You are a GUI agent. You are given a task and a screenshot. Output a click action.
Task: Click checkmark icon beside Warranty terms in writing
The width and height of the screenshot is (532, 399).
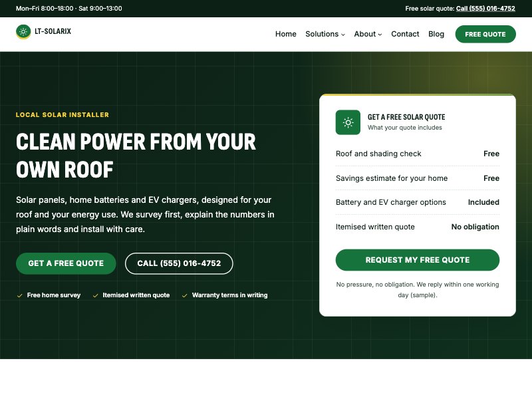[185, 295]
